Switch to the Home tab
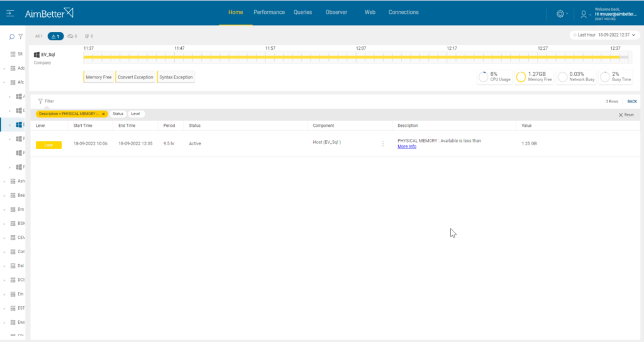 (x=235, y=13)
